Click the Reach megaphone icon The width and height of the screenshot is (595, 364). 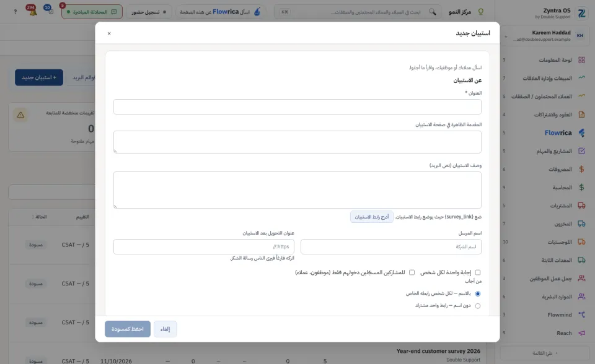tap(581, 333)
